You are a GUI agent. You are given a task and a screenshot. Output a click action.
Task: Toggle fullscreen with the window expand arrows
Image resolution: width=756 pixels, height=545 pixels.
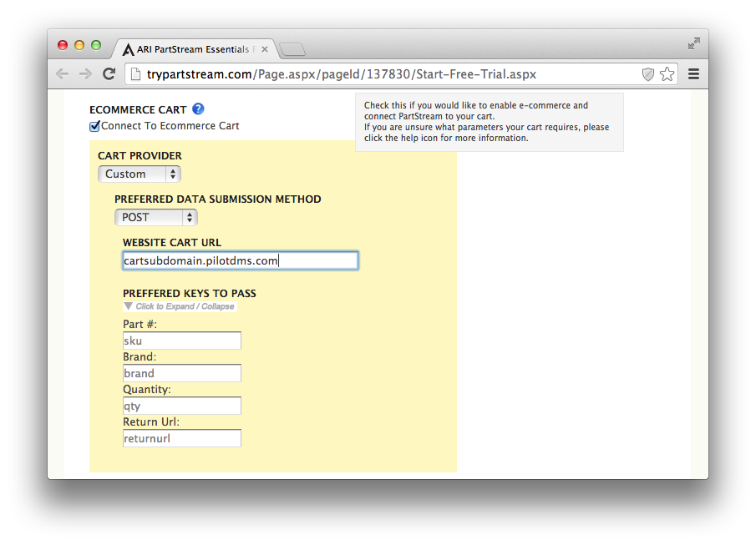click(693, 43)
